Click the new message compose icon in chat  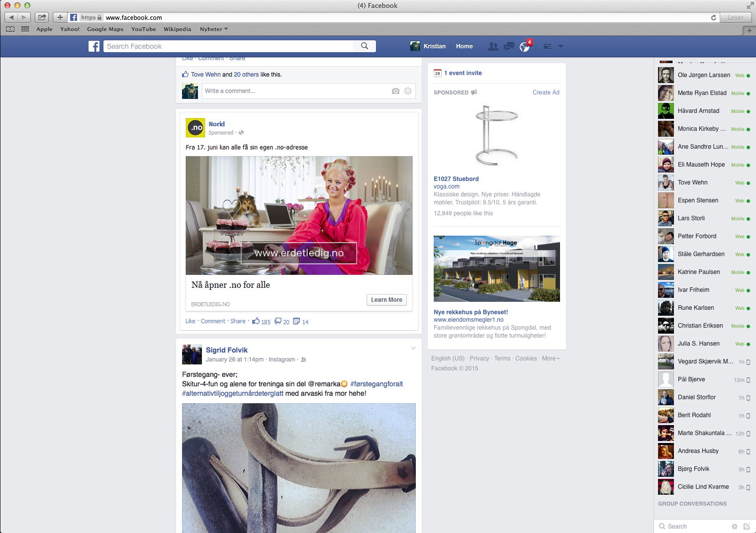pyautogui.click(x=746, y=526)
